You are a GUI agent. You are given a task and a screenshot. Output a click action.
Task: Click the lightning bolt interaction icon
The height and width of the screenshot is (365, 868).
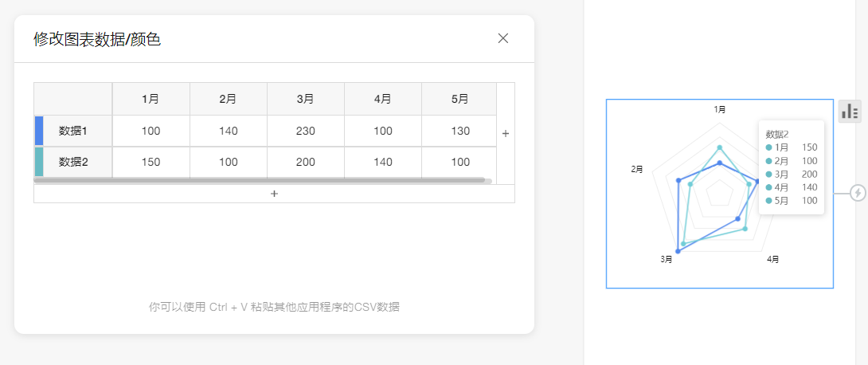click(x=858, y=193)
